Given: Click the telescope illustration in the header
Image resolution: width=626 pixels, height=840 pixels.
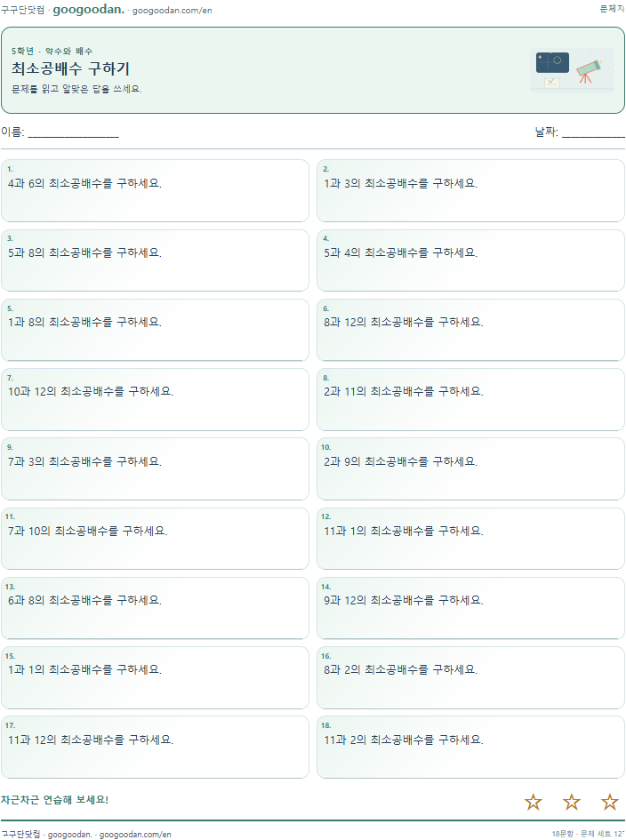Looking at the screenshot, I should point(572,70).
